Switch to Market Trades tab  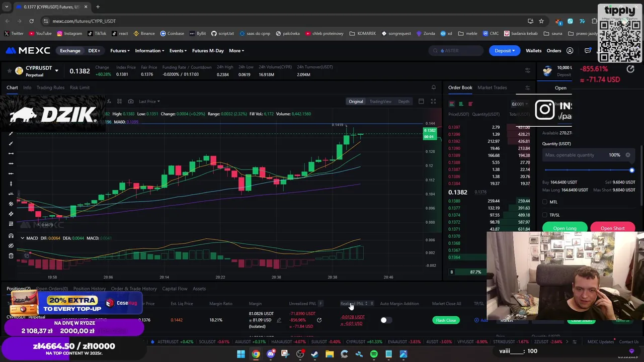(492, 87)
